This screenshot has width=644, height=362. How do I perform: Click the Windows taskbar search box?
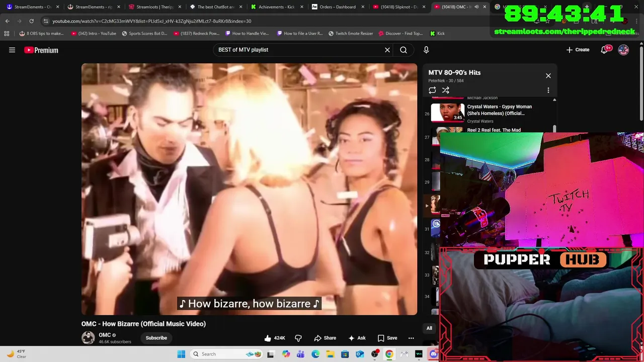(226, 354)
